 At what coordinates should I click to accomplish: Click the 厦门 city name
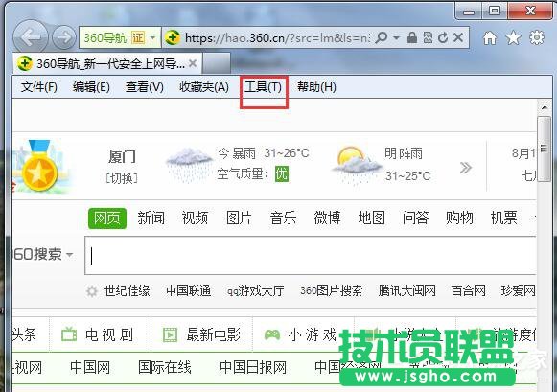122,156
